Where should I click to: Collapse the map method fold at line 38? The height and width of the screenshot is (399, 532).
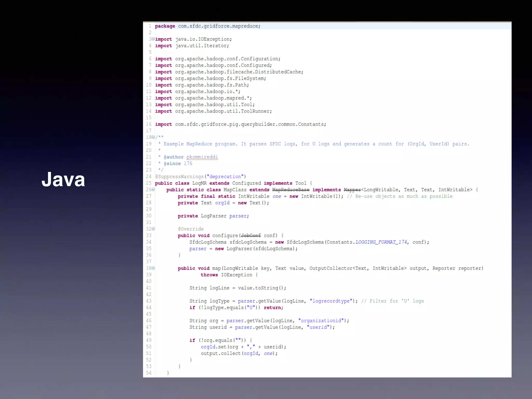pos(153,268)
